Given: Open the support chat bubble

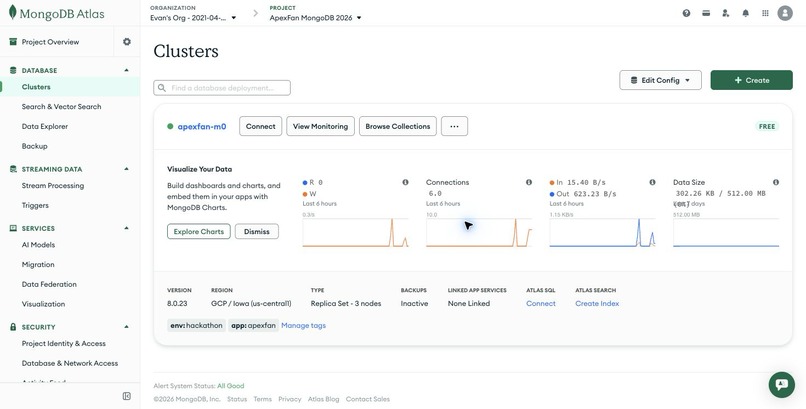Looking at the screenshot, I should [781, 384].
